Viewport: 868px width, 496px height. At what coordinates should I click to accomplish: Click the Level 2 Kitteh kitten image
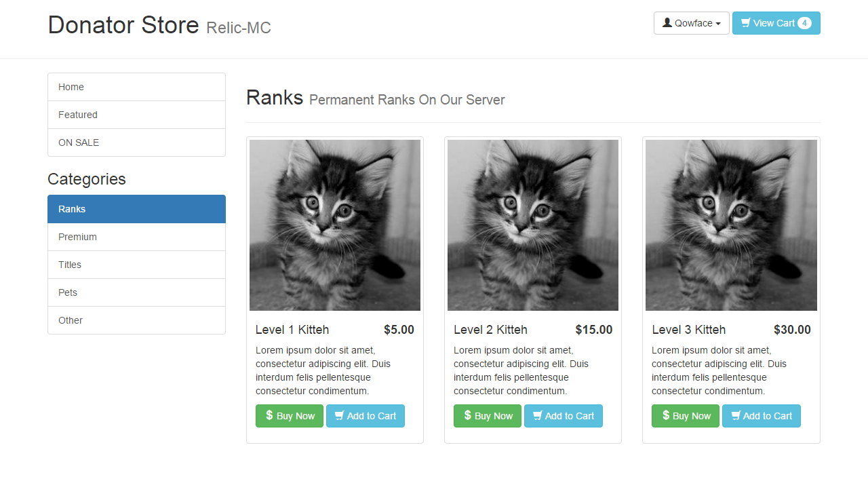coord(533,225)
